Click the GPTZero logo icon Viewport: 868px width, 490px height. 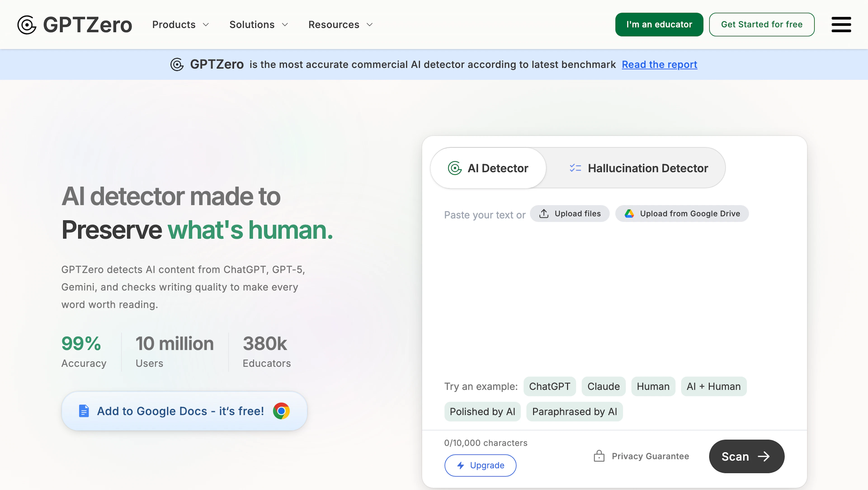[x=27, y=24]
